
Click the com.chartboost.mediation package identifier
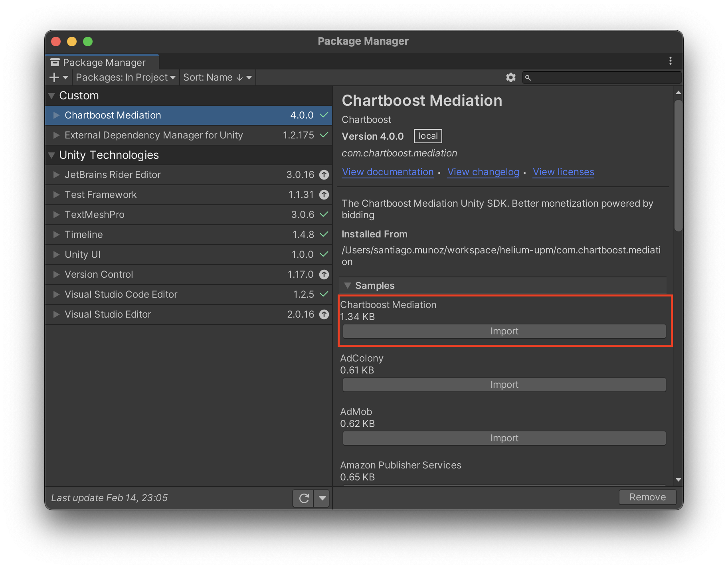(x=400, y=153)
